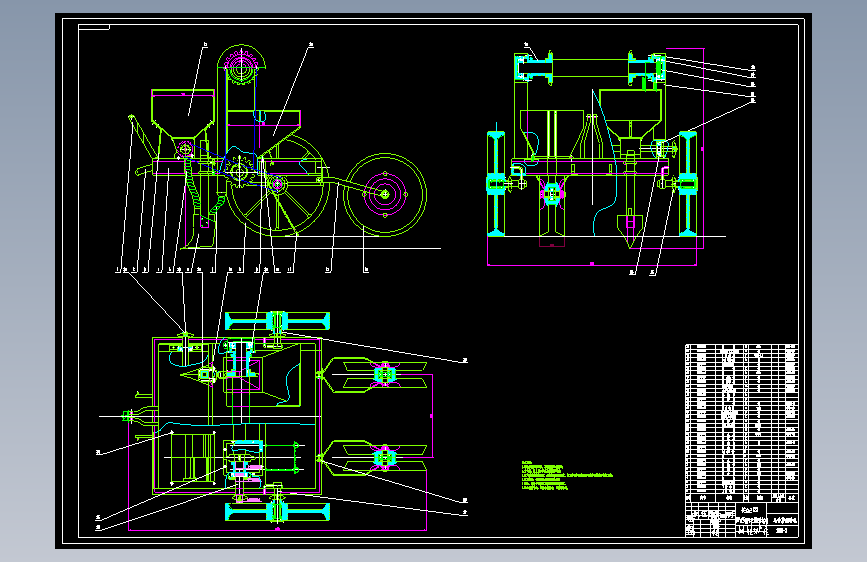
Task: Click the right cyan wheel in front view
Action: pyautogui.click(x=688, y=183)
